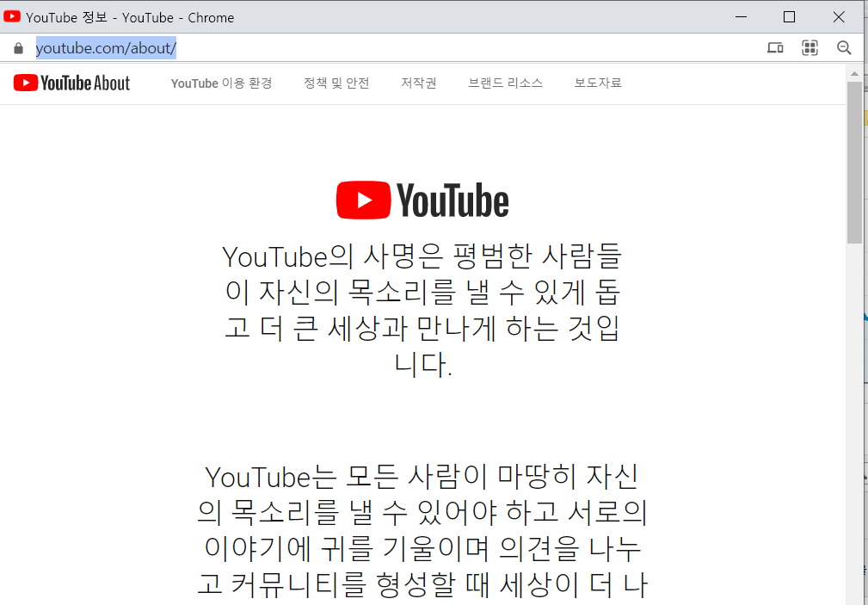Click the lock icon in the address bar
The height and width of the screenshot is (605, 868).
point(18,48)
